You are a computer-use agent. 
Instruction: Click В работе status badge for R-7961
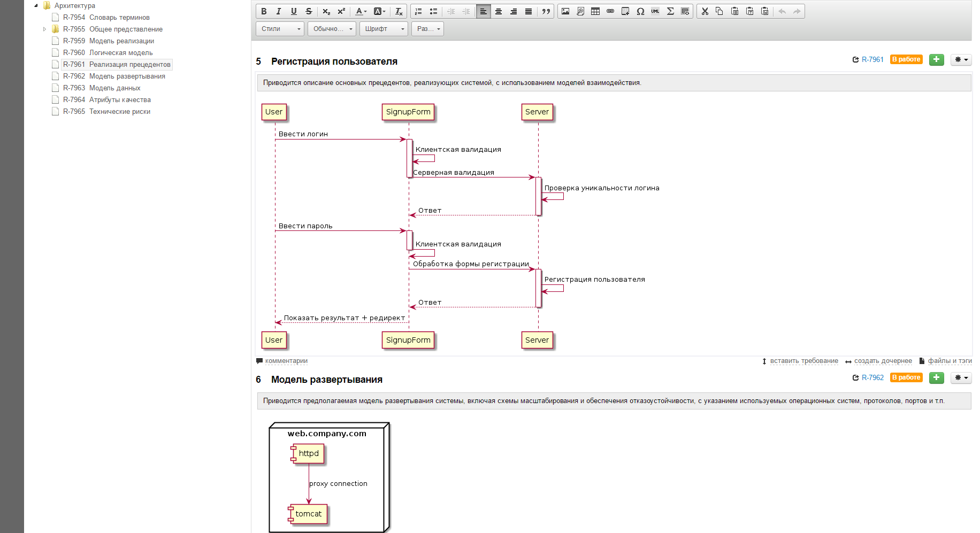coord(906,60)
